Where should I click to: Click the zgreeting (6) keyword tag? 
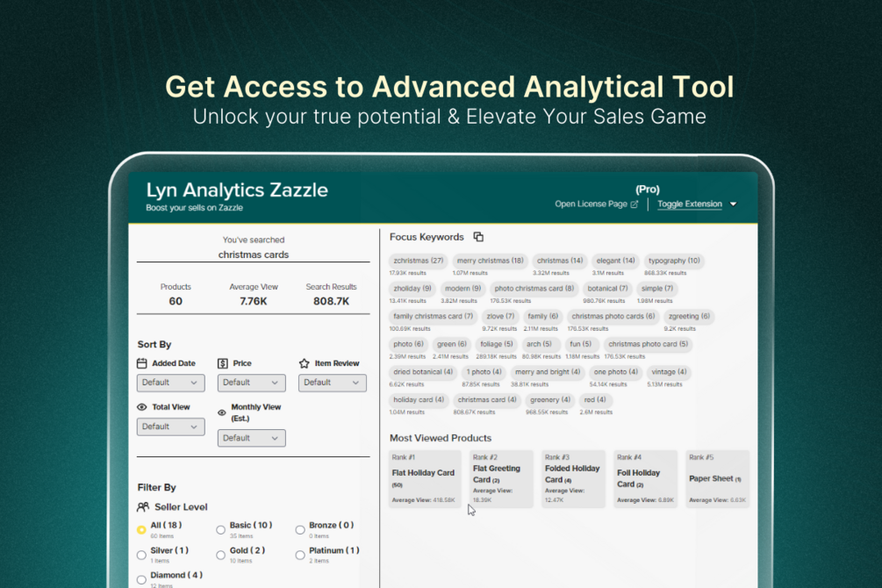[x=689, y=317]
